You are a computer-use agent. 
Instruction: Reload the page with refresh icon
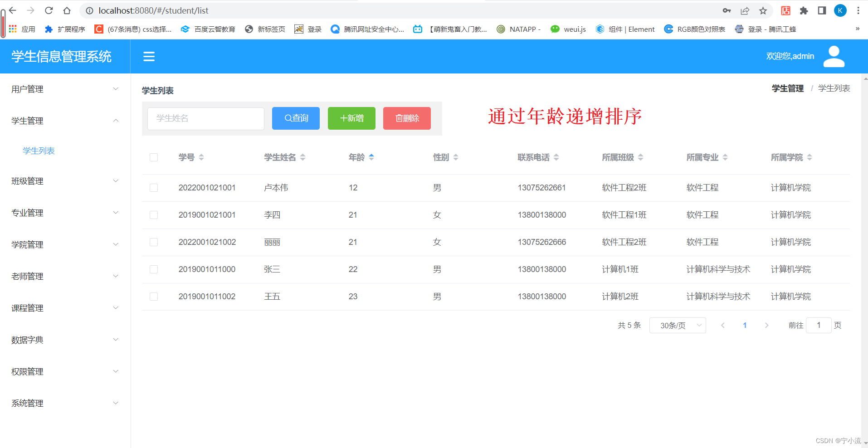coord(49,10)
